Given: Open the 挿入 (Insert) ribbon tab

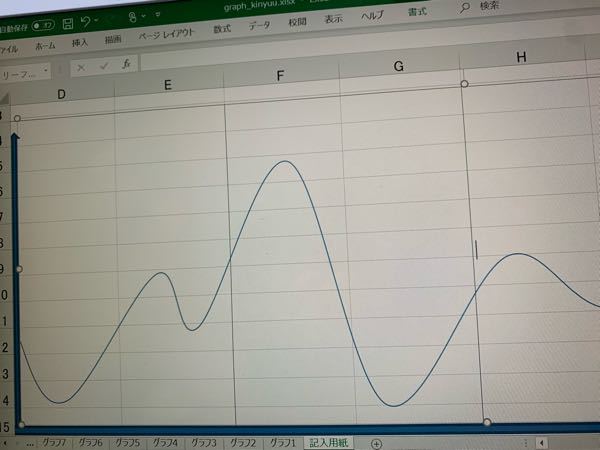Looking at the screenshot, I should (x=80, y=45).
